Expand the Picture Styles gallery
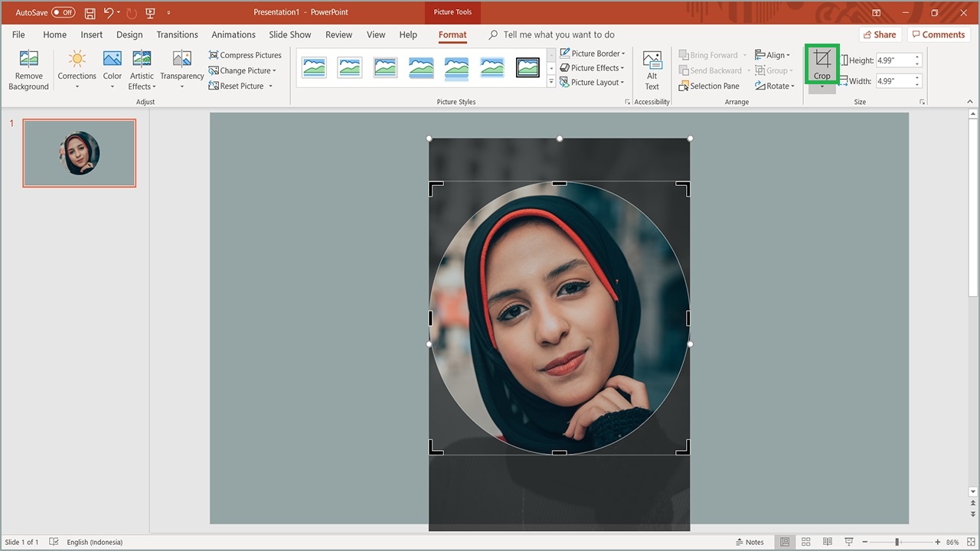 point(551,82)
